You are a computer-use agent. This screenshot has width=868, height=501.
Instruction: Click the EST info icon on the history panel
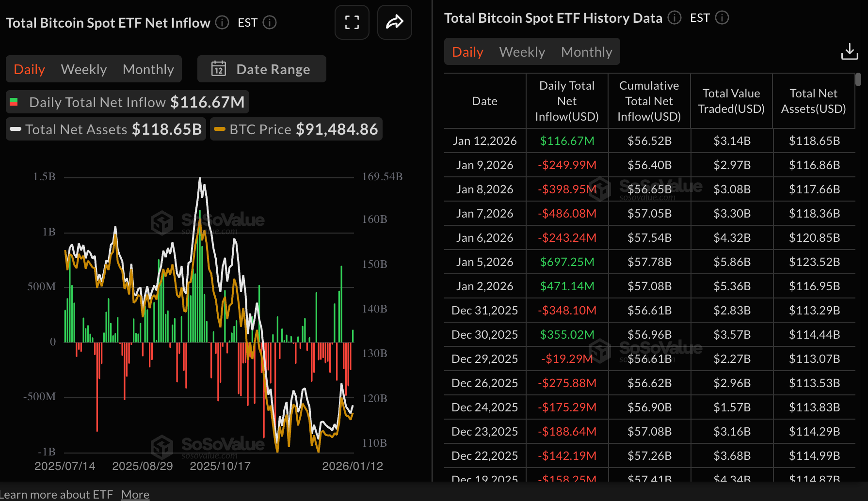[x=722, y=18]
